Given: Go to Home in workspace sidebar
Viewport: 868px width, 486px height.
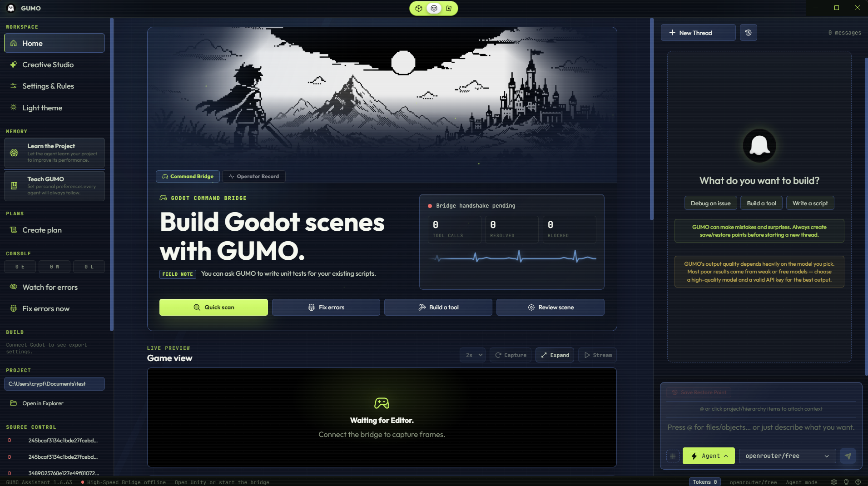Looking at the screenshot, I should click(55, 43).
